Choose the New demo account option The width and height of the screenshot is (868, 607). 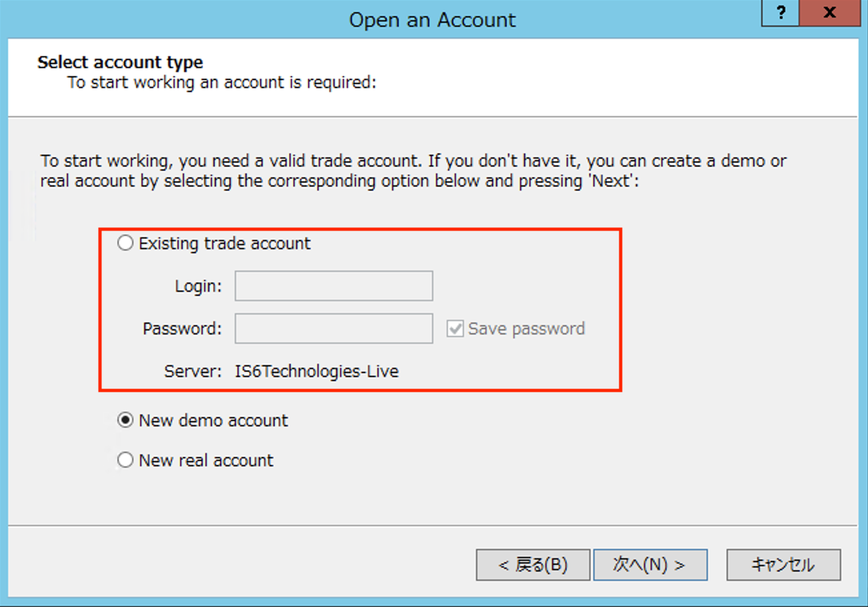125,420
